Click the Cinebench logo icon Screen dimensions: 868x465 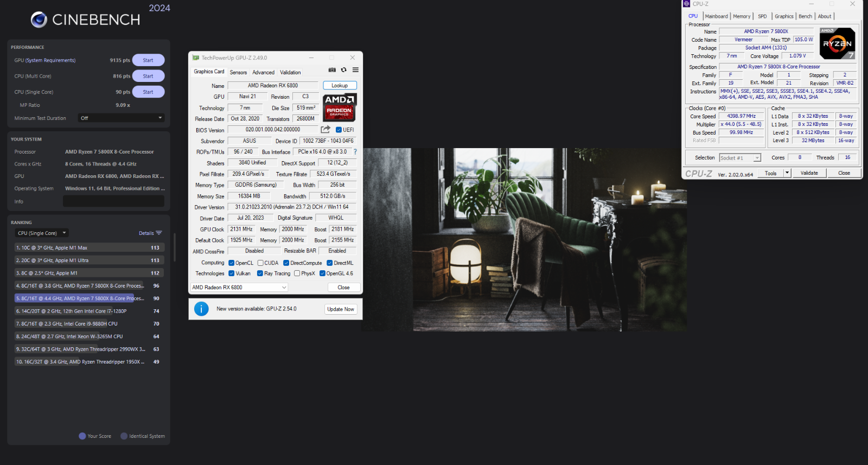point(39,20)
